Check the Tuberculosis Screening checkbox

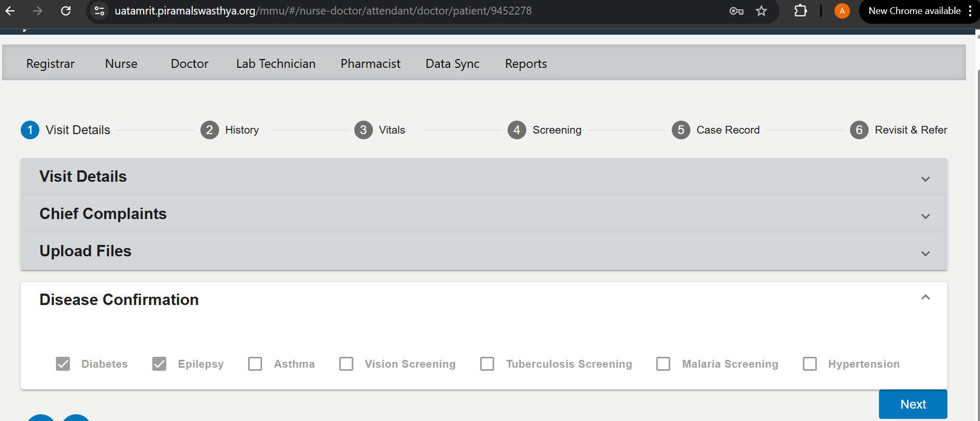487,364
